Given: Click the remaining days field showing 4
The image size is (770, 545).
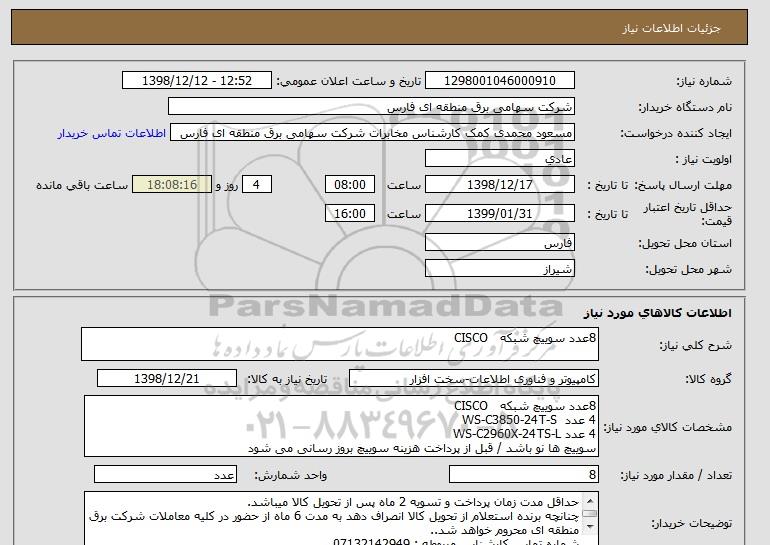Looking at the screenshot, I should pyautogui.click(x=256, y=185).
